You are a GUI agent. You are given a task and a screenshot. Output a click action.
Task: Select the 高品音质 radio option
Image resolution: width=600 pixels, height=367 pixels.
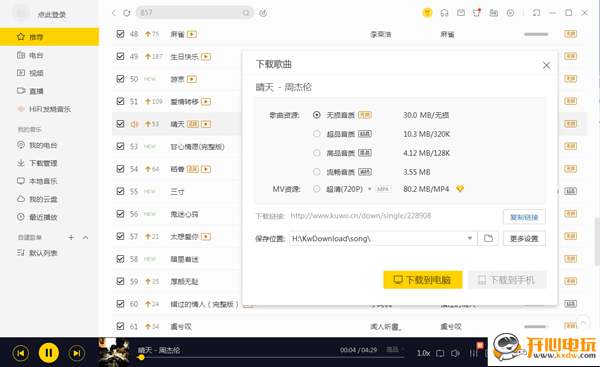coord(316,153)
